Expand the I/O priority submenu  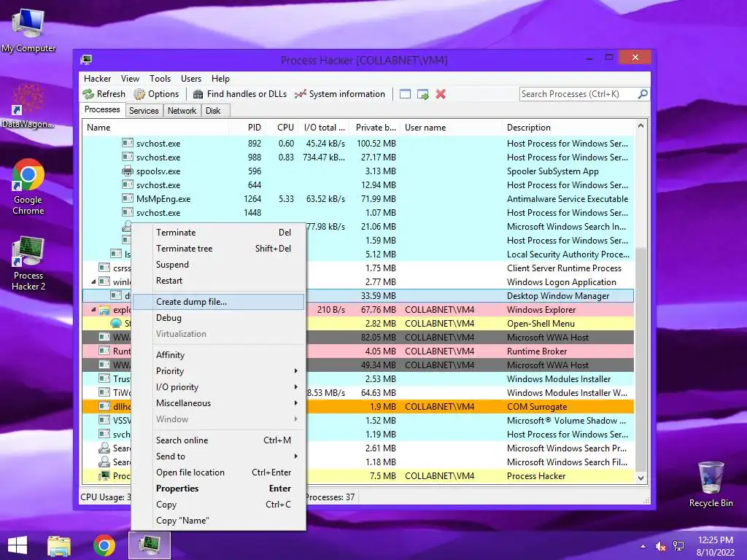point(218,388)
